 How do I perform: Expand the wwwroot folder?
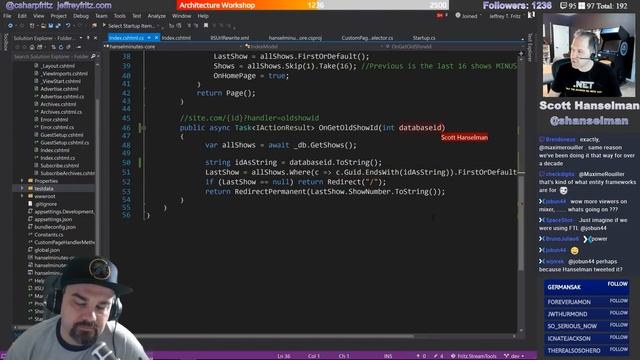click(22, 196)
